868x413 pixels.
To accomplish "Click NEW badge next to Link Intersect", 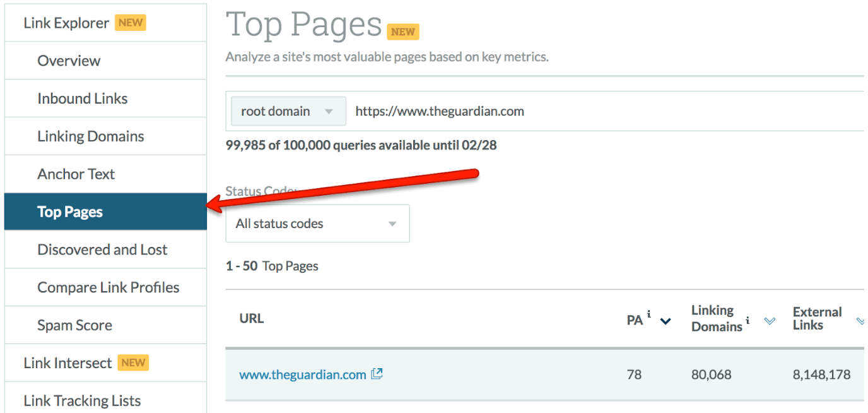I will (x=133, y=362).
